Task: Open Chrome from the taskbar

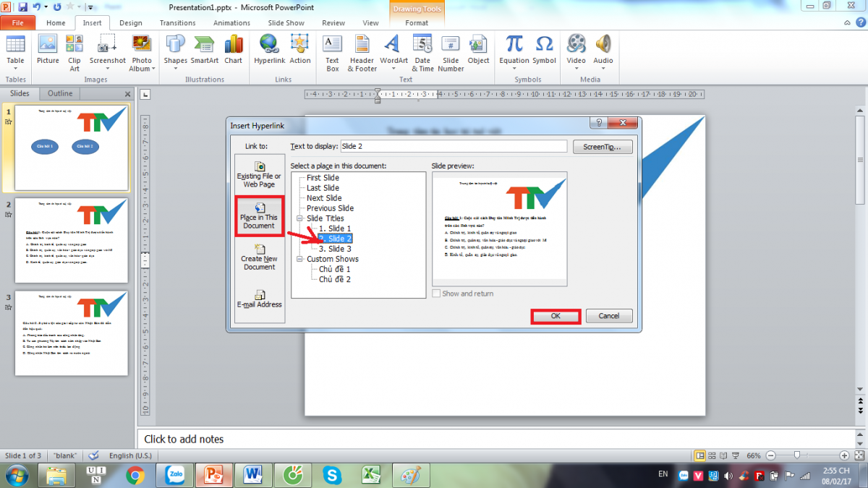Action: (135, 475)
